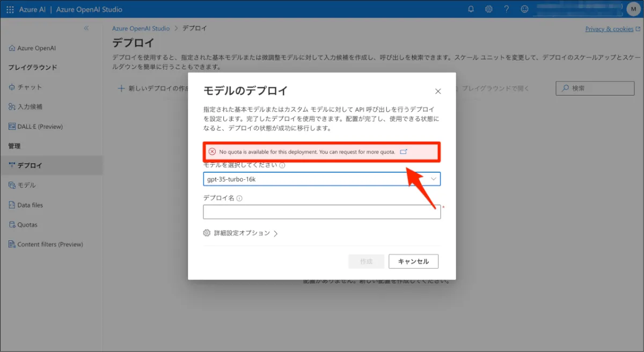This screenshot has height=352, width=644.
Task: Click the キャンセル button
Action: point(413,261)
